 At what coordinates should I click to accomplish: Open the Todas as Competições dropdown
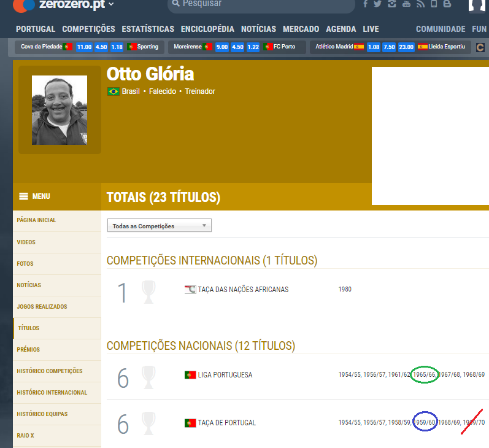pyautogui.click(x=160, y=226)
